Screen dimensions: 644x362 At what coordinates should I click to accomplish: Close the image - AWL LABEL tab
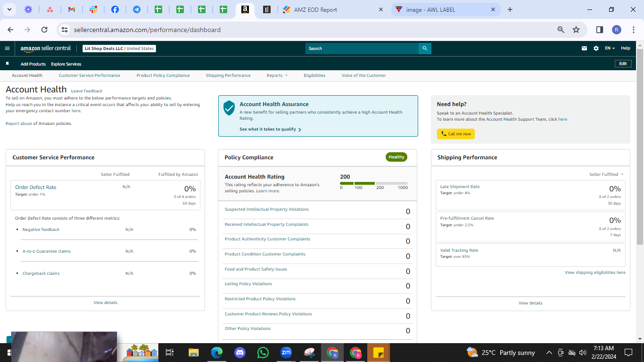point(493,9)
